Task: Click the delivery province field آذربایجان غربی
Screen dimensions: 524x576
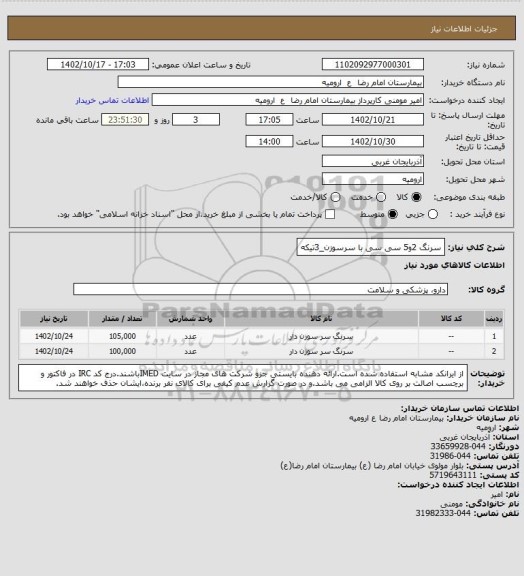Action: click(x=373, y=161)
